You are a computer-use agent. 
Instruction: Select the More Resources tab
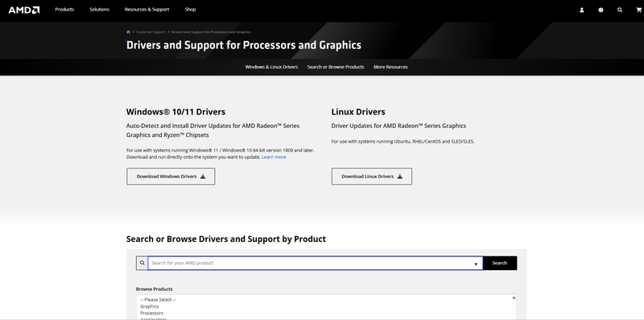pos(390,67)
